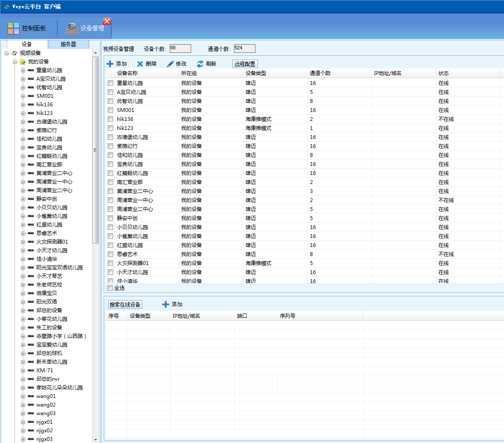The width and height of the screenshot is (504, 443).
Task: Switch to the 设备 tab
Action: [27, 44]
